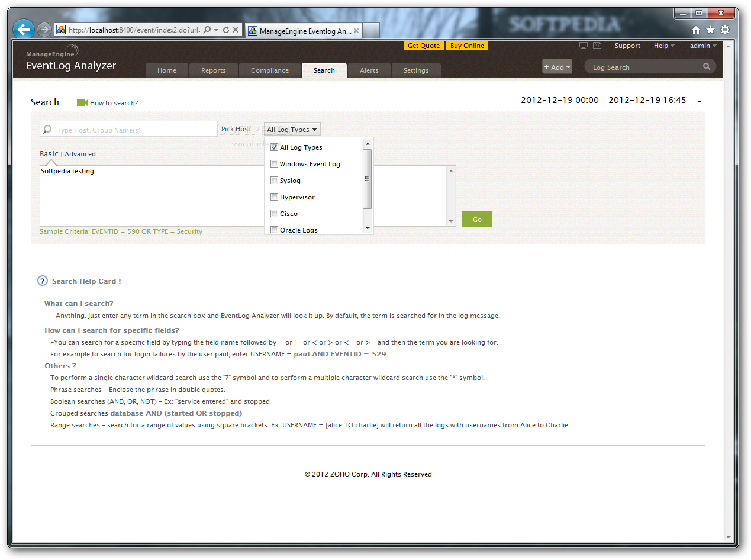Open the Help dropdown menu
This screenshot has height=560, width=751.
click(x=663, y=46)
